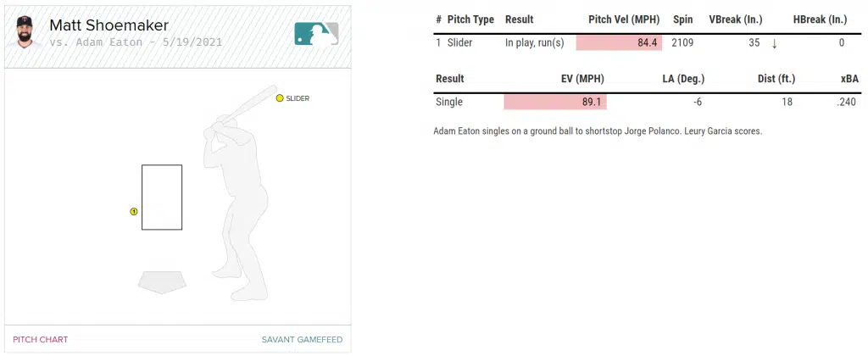Open the Pitch Chart link

(41, 340)
